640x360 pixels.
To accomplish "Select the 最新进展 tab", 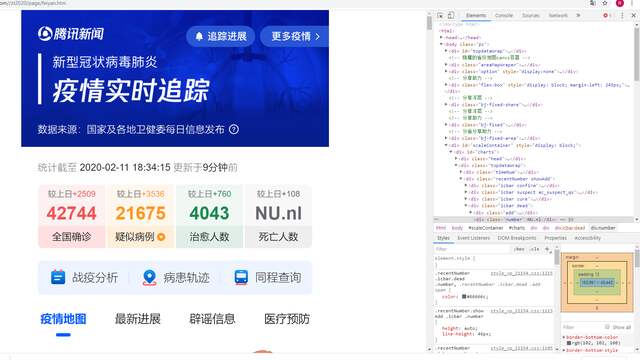I will (x=138, y=319).
